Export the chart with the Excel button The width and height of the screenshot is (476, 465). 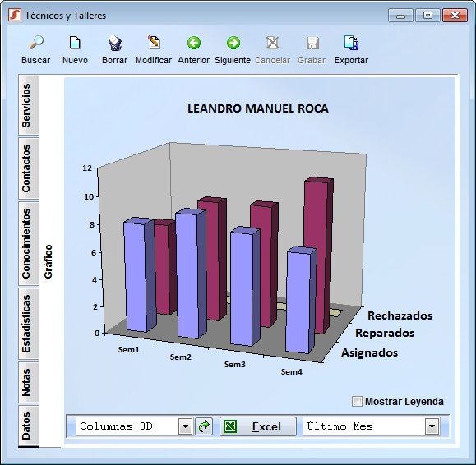[x=258, y=426]
